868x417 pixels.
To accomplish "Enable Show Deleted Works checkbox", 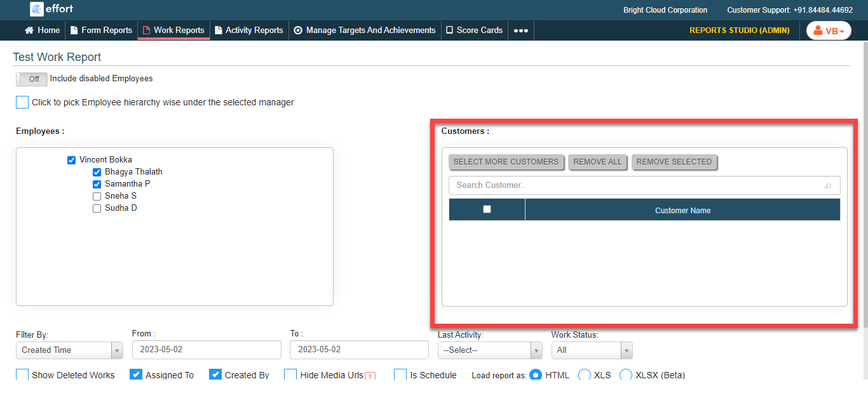I will [22, 375].
